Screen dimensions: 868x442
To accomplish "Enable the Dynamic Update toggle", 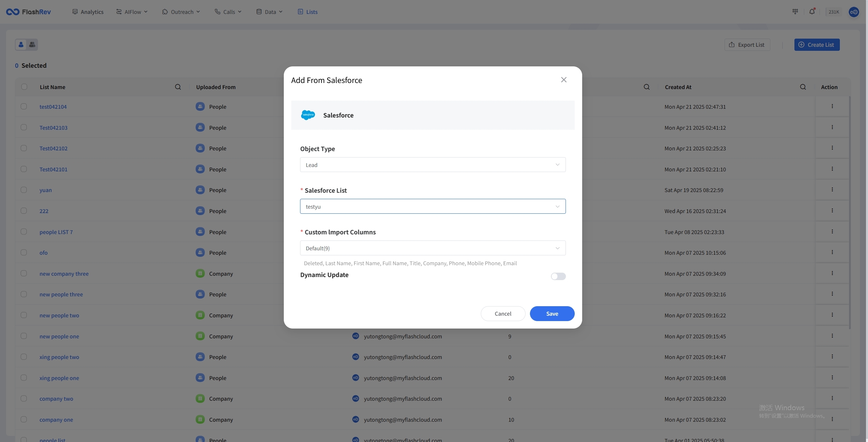I will pos(558,276).
